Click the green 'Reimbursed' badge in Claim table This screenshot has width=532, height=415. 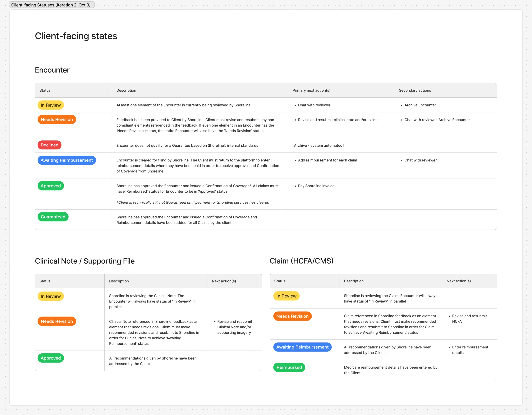tap(289, 367)
